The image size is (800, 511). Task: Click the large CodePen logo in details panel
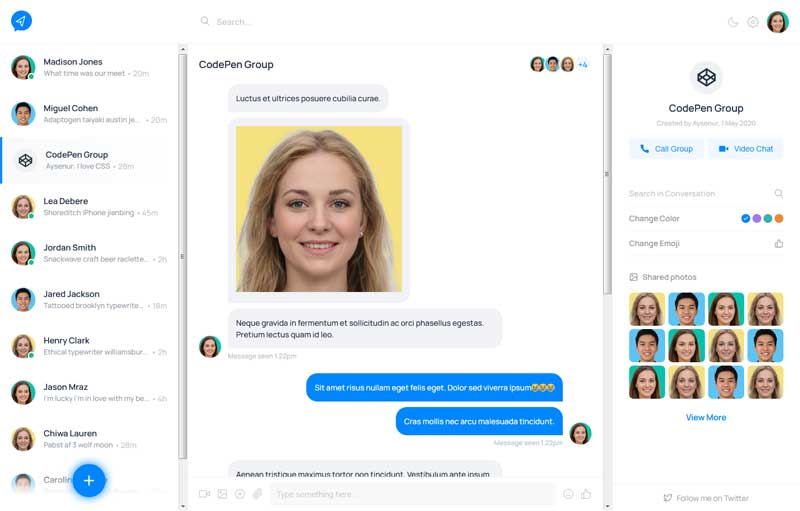tap(706, 78)
